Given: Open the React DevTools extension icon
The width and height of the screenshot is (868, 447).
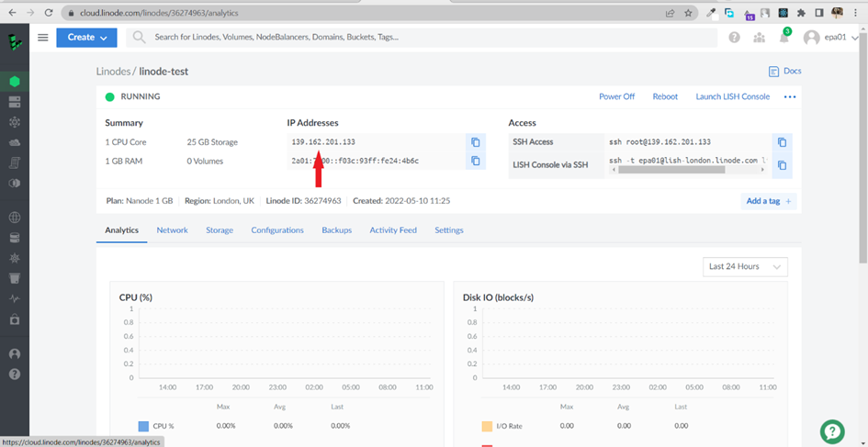Looking at the screenshot, I should (783, 12).
